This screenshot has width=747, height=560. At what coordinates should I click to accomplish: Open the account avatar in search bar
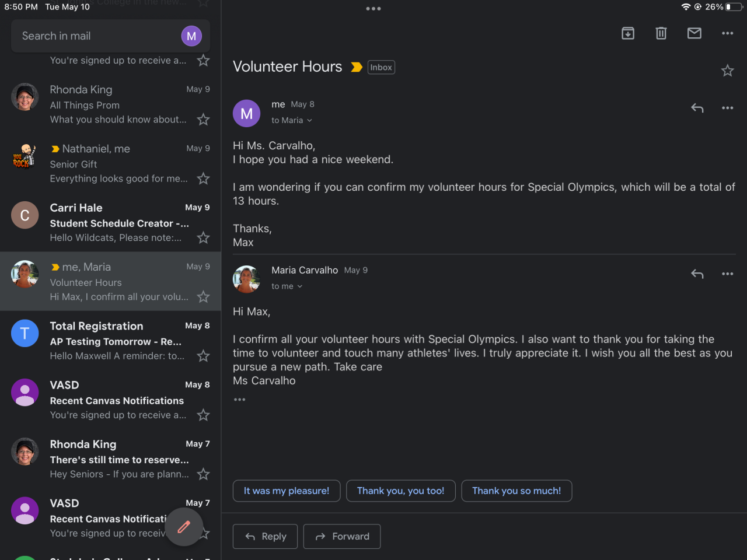point(191,36)
